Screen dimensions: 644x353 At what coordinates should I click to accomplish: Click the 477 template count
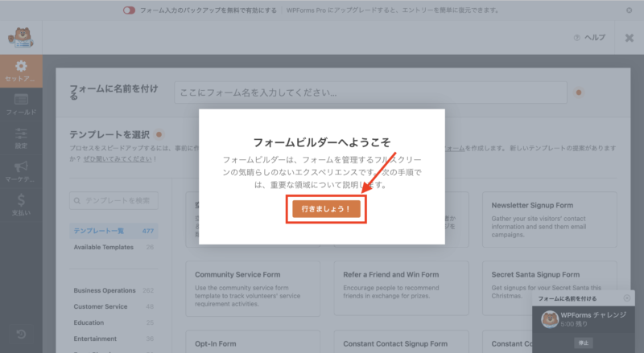click(148, 231)
